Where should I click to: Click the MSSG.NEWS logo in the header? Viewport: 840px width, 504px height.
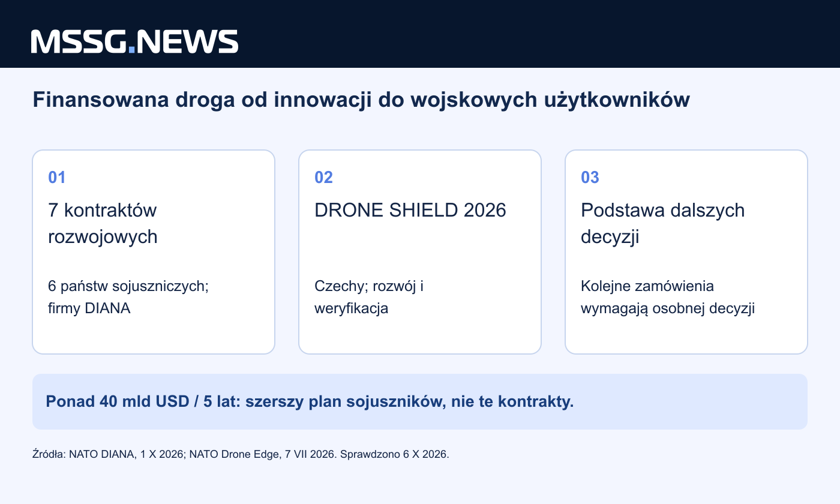pos(134,41)
